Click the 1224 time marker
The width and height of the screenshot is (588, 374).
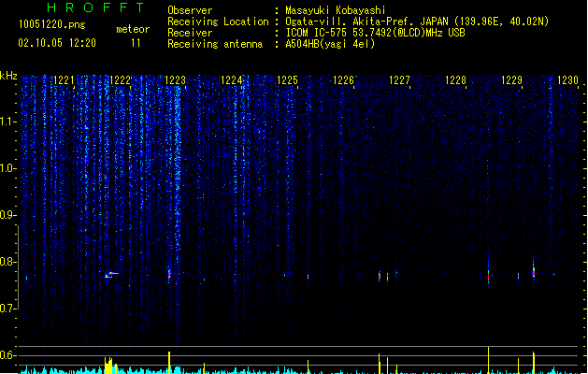(x=232, y=80)
